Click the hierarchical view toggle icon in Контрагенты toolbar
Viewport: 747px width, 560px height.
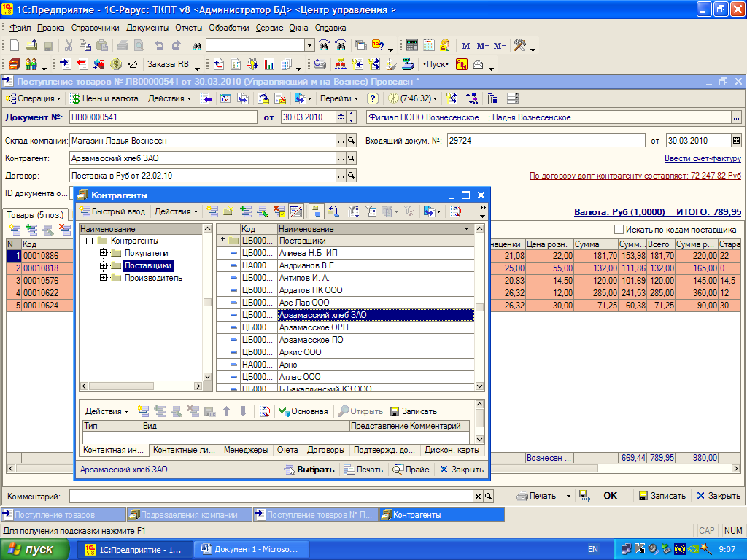(x=316, y=211)
